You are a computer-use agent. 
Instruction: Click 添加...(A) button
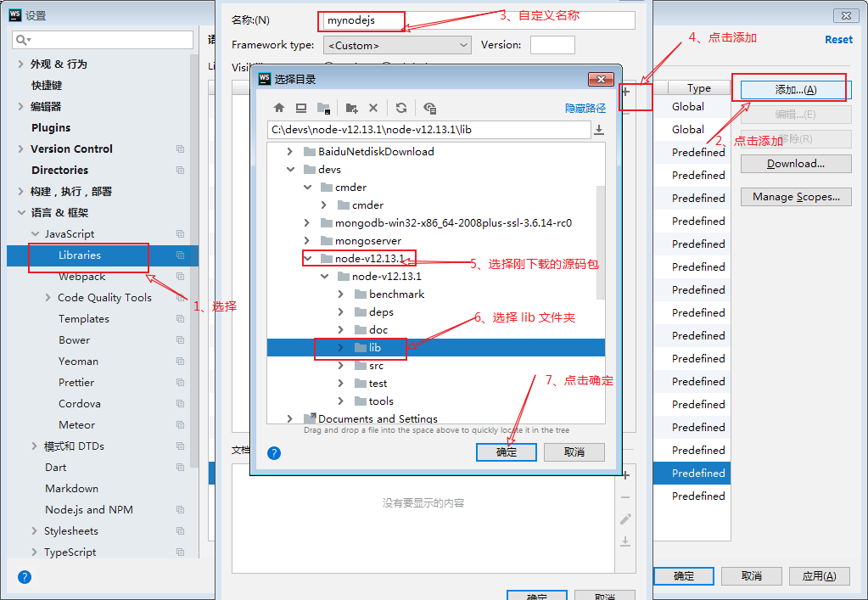tap(796, 90)
